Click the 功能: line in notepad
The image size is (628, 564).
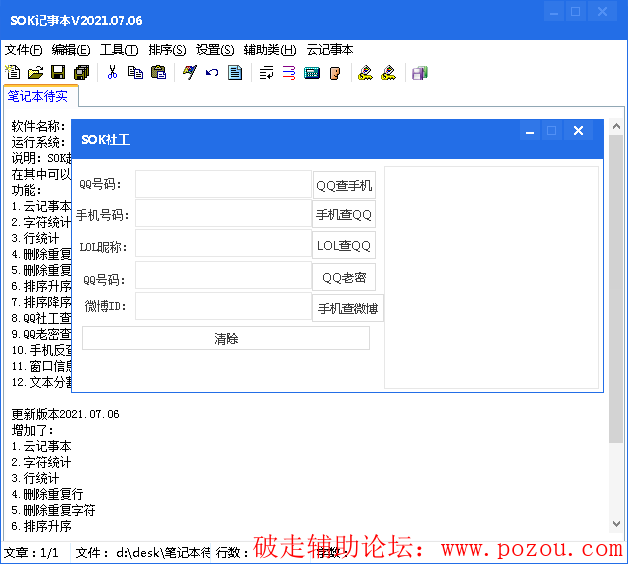coord(26,190)
